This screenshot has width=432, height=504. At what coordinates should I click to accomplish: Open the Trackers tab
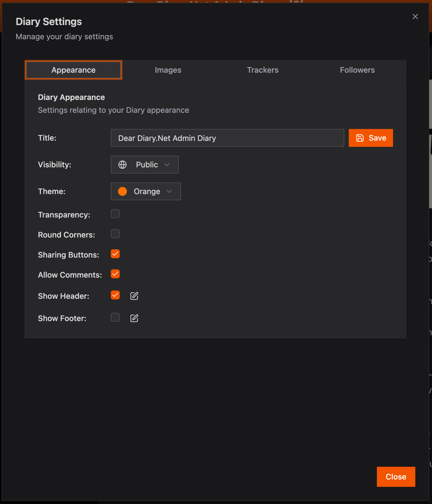point(263,70)
